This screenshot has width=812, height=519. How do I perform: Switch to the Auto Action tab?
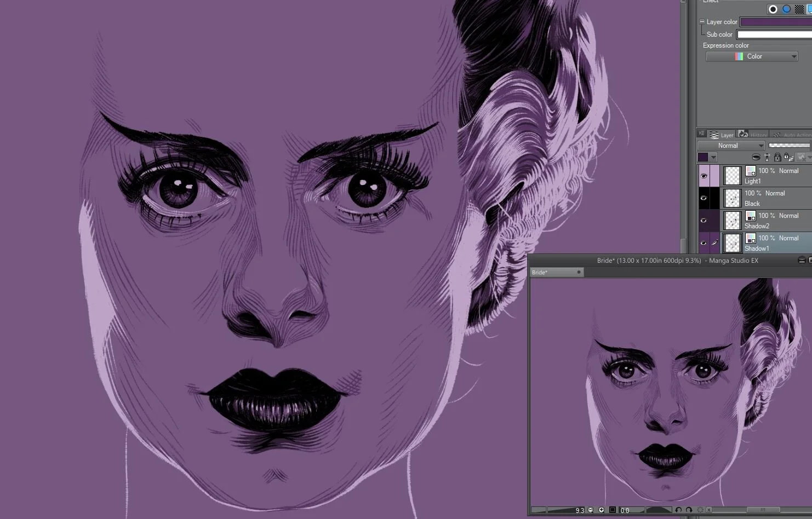tap(792, 134)
